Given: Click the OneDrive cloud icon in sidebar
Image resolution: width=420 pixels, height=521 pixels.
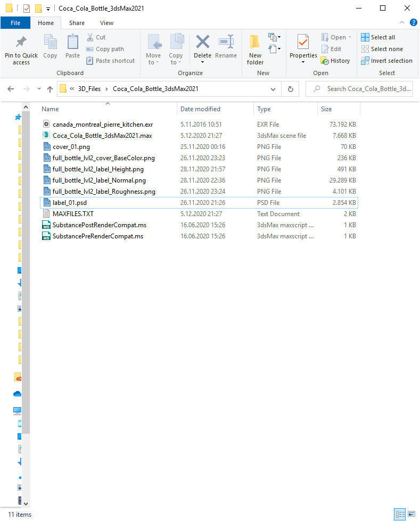Looking at the screenshot, I should pos(17,394).
